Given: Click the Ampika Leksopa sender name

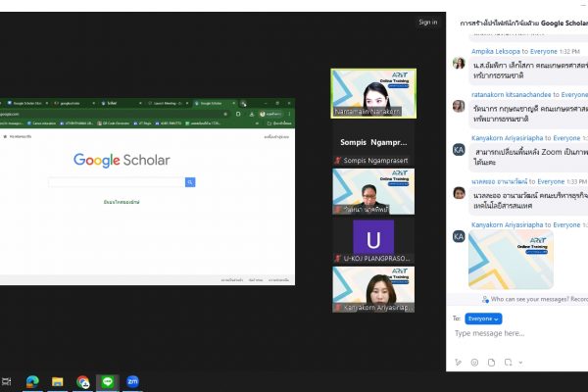Looking at the screenshot, I should click(495, 51).
